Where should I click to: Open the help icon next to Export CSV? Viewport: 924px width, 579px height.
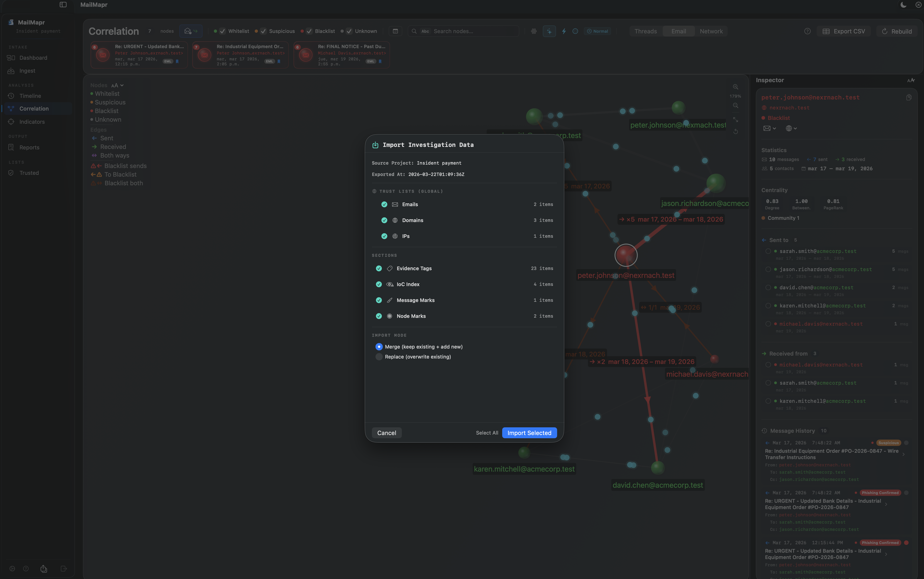[807, 31]
